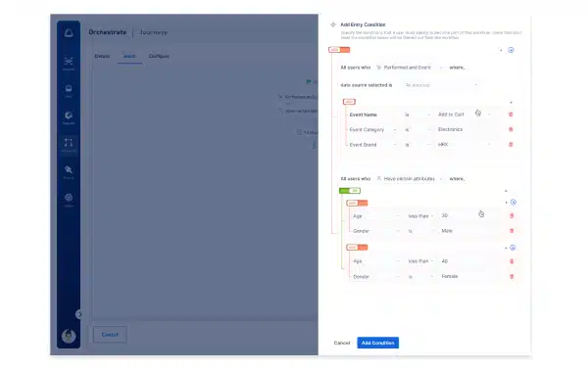Viewport: 588px width, 369px height.
Task: Switch to the Configure tab
Action: (159, 56)
